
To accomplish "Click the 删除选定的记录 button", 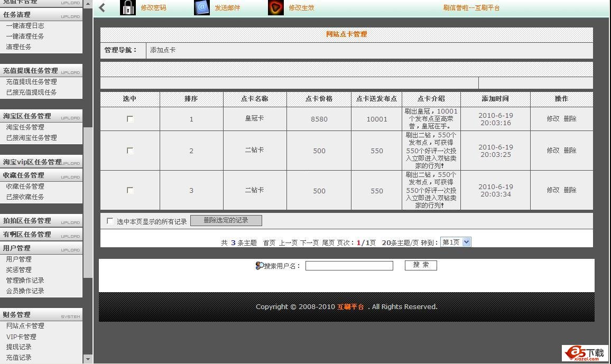I will point(226,220).
